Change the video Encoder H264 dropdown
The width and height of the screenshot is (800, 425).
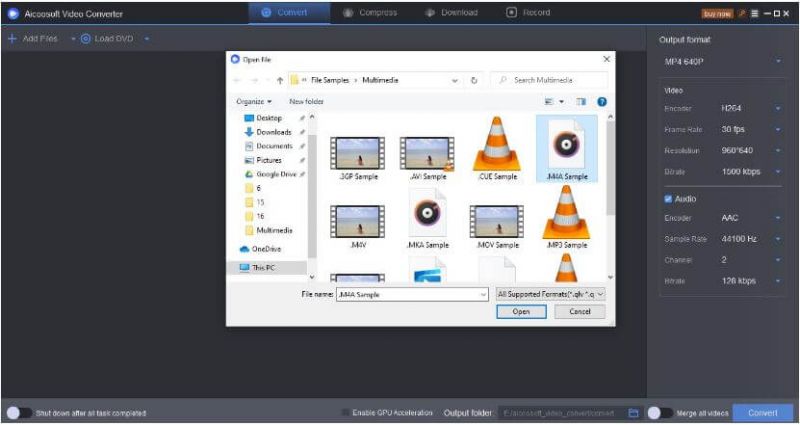[x=751, y=108]
